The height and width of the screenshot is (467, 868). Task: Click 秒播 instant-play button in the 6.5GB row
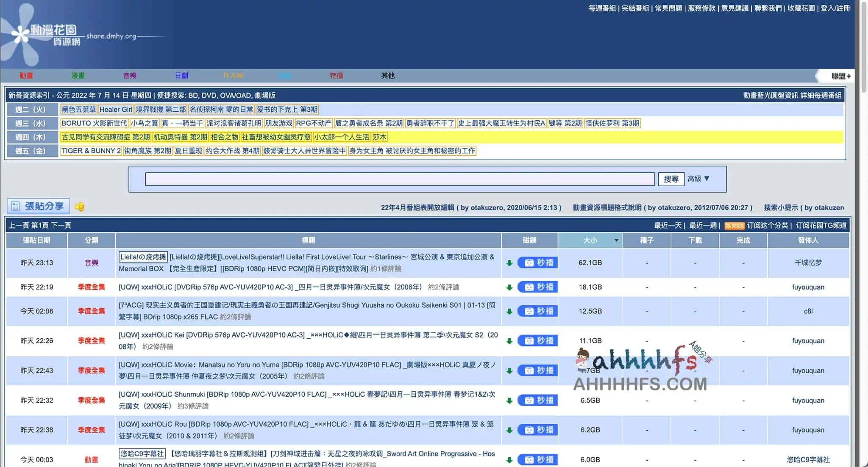pos(538,400)
